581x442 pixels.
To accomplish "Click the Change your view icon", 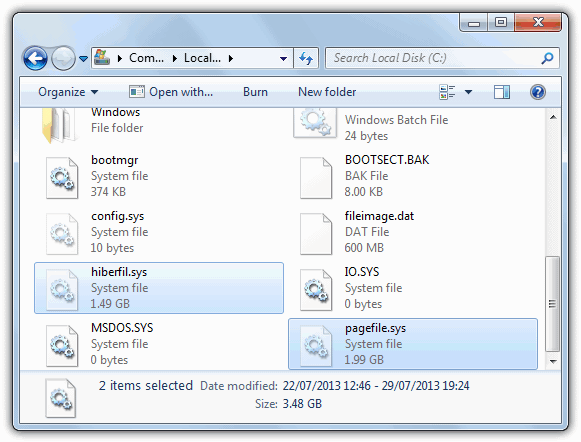I will (x=447, y=92).
